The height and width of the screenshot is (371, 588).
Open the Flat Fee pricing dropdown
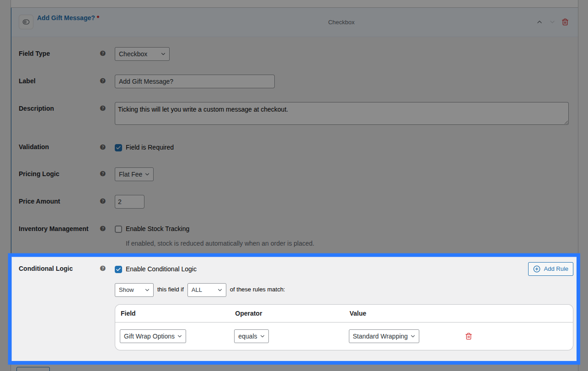[x=134, y=174]
